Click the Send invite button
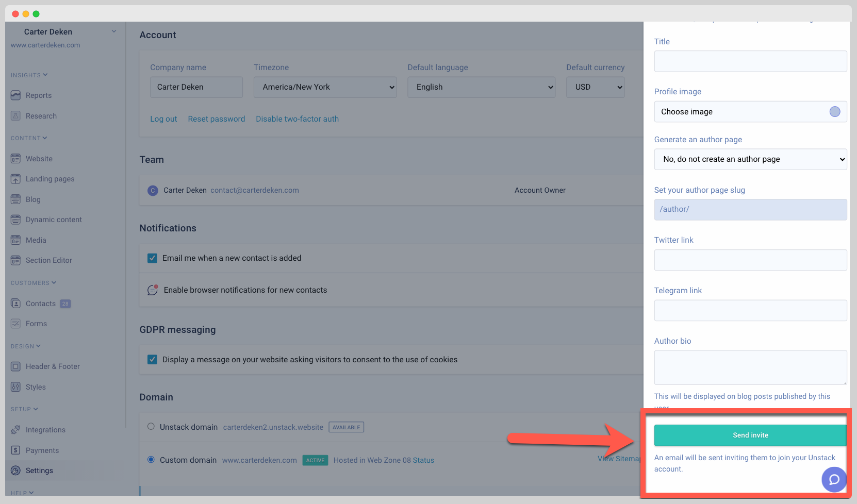857x504 pixels. [x=750, y=435]
